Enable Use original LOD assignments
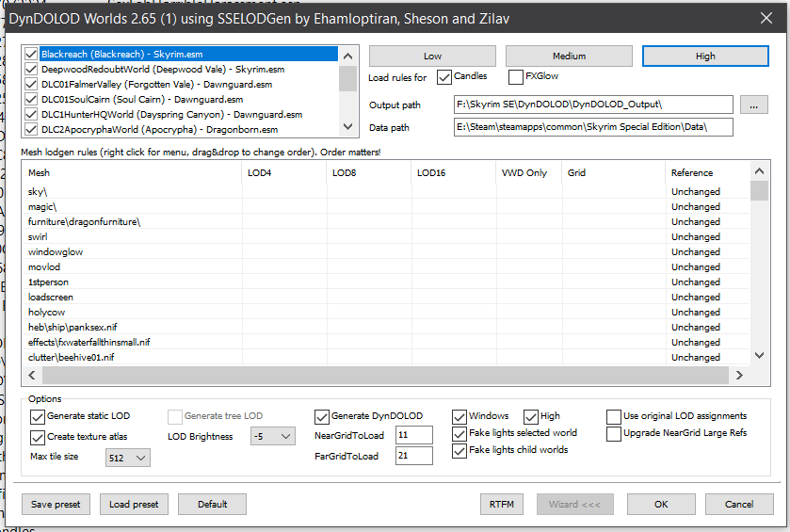 (x=614, y=416)
